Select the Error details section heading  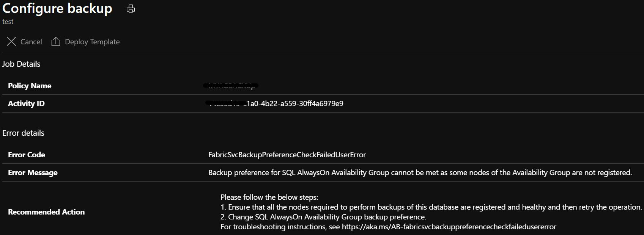(24, 133)
